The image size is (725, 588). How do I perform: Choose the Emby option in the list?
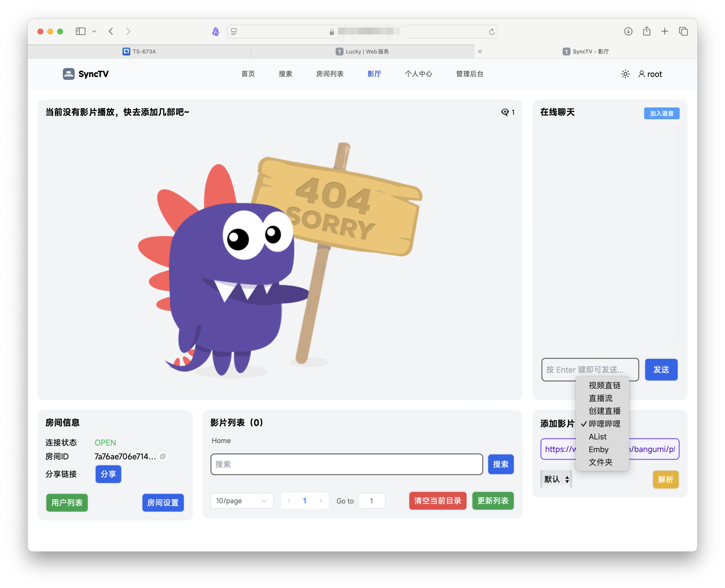coord(598,449)
